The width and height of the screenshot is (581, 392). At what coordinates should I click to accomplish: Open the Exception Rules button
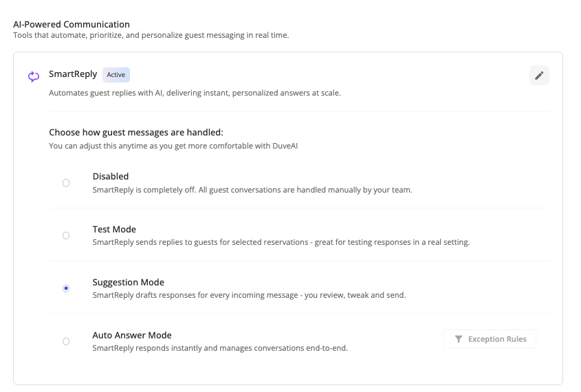pyautogui.click(x=490, y=339)
